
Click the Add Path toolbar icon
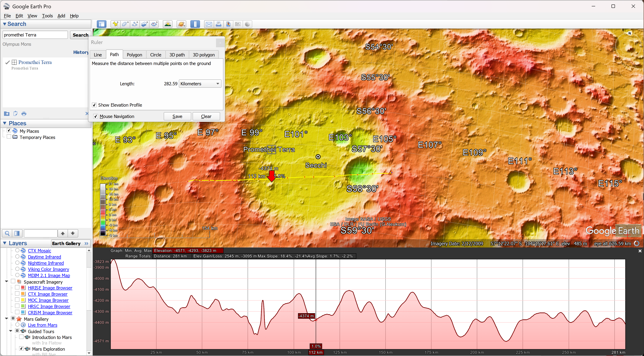(135, 24)
